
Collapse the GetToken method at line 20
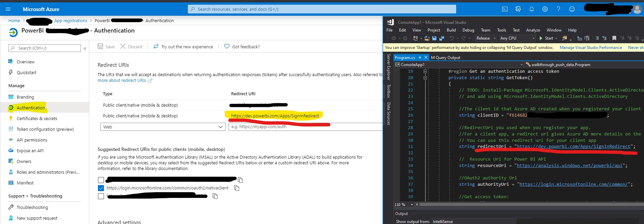point(425,78)
